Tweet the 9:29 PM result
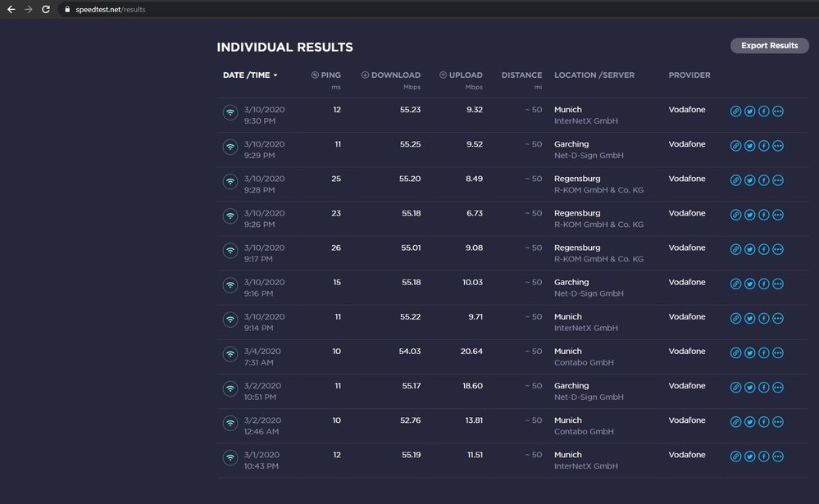Image resolution: width=819 pixels, height=504 pixels. tap(749, 146)
